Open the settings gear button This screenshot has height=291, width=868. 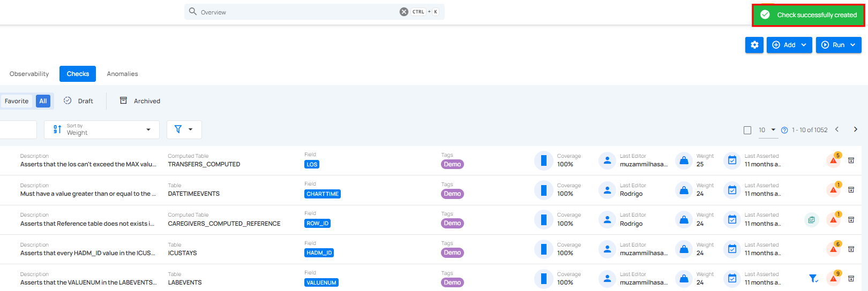point(754,45)
